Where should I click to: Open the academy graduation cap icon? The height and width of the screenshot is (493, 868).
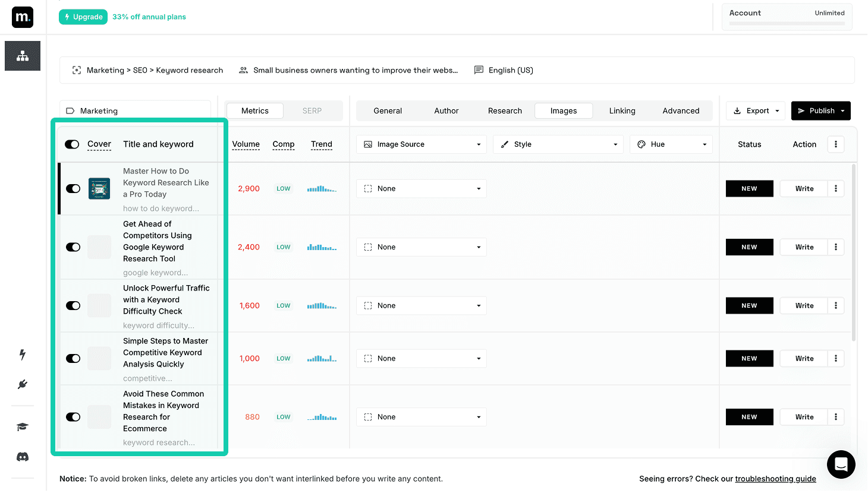click(22, 427)
